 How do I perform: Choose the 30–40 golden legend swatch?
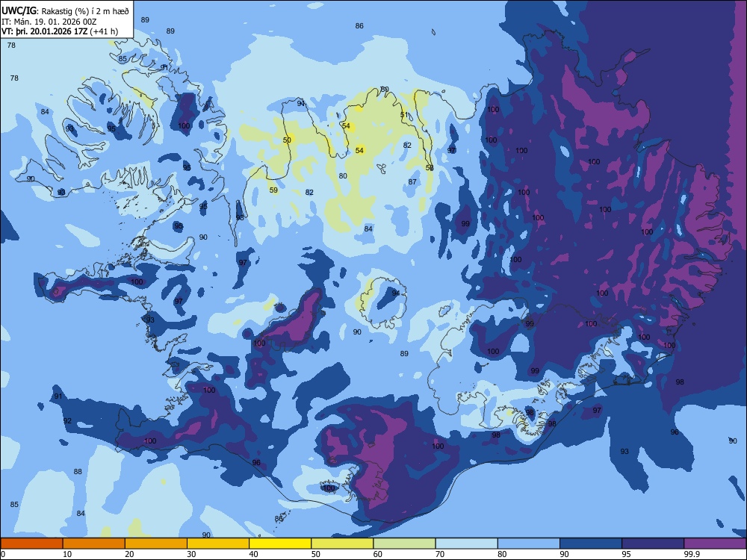click(x=218, y=544)
